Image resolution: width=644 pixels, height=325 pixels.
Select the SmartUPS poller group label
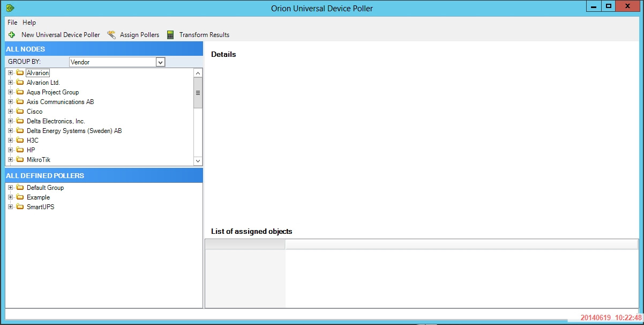pos(40,207)
